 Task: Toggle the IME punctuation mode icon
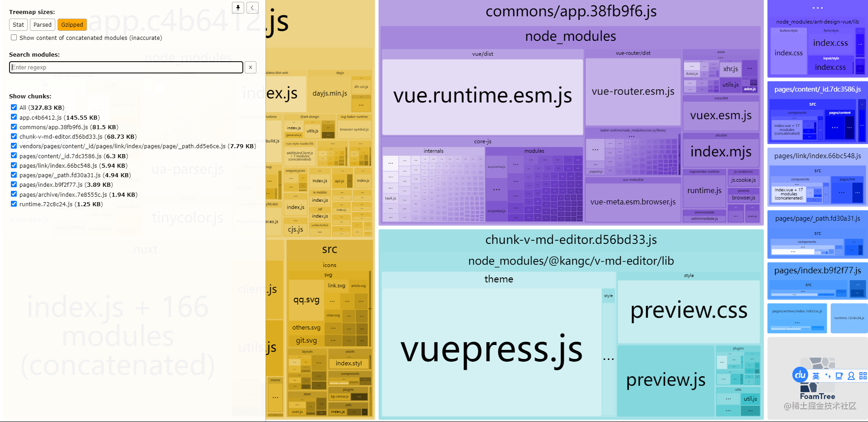(828, 376)
